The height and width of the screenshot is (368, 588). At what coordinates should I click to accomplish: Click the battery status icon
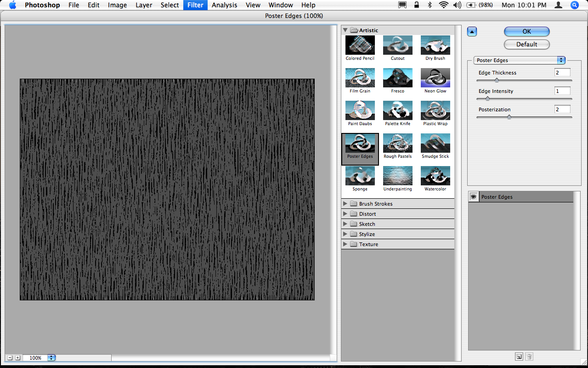[470, 5]
